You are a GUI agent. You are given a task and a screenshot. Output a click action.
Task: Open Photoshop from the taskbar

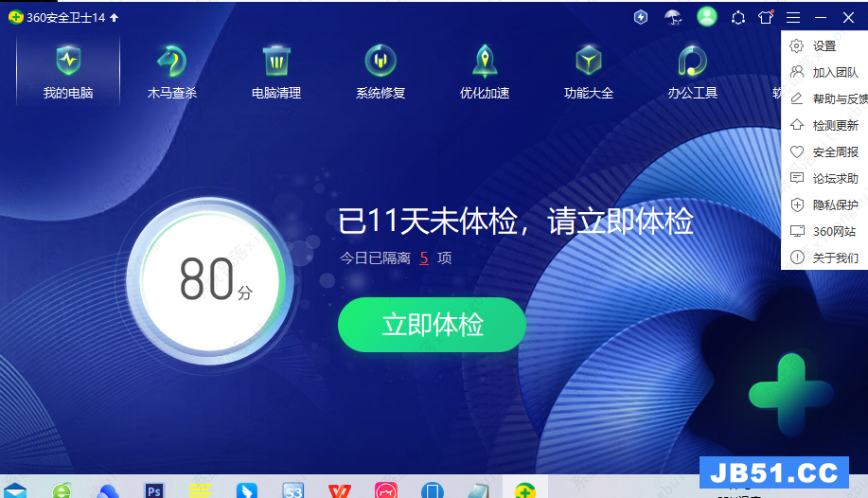[153, 489]
